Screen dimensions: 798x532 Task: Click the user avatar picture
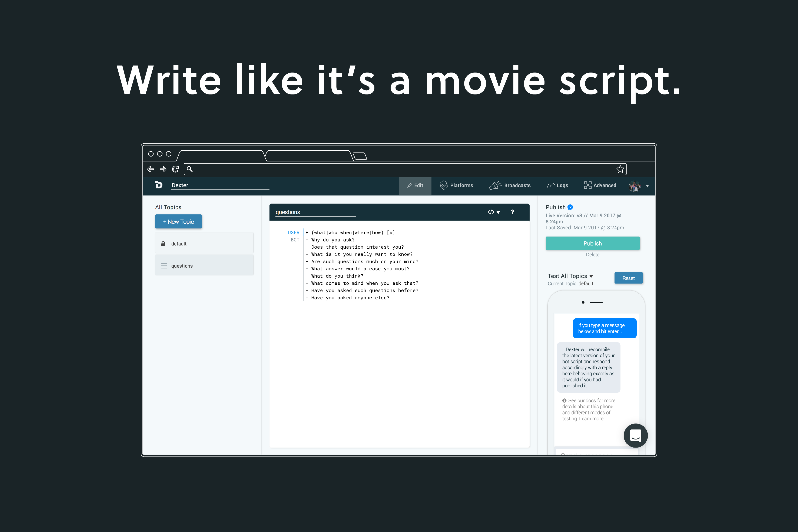(634, 186)
